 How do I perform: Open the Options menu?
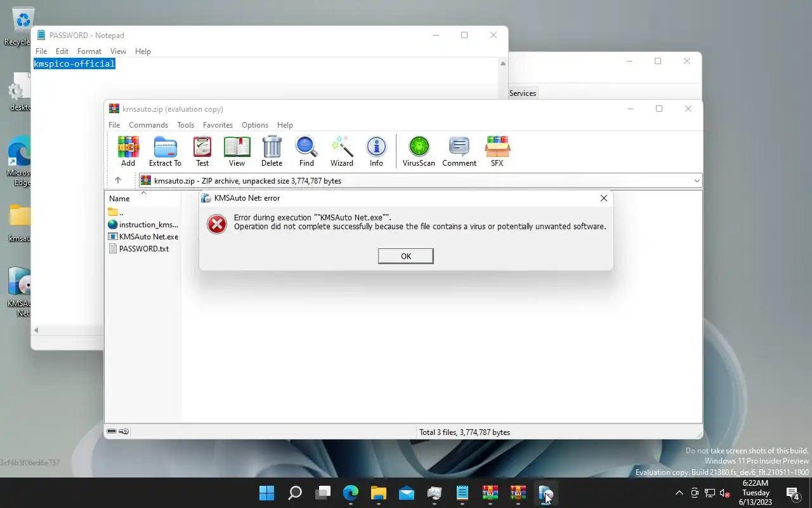[x=255, y=125]
